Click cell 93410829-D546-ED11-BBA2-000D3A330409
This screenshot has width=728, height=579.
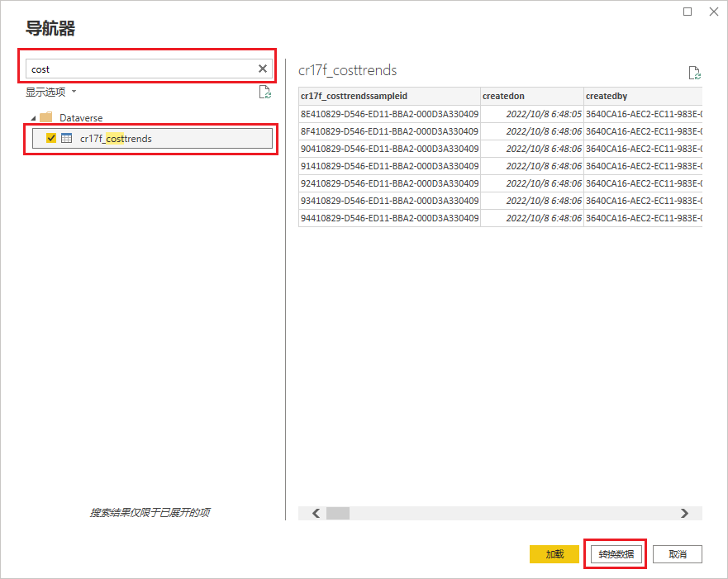[x=389, y=201]
